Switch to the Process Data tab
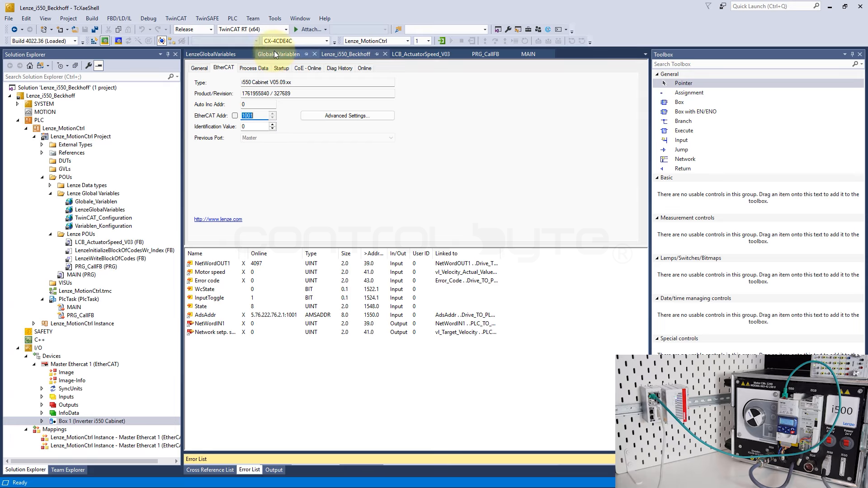Viewport: 868px width, 488px height. [254, 68]
